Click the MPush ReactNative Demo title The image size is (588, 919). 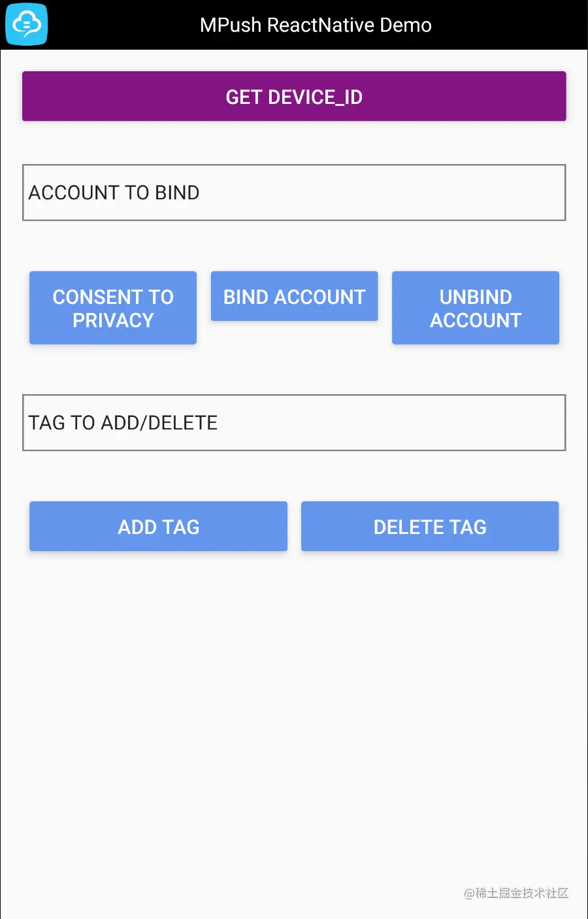[x=316, y=25]
